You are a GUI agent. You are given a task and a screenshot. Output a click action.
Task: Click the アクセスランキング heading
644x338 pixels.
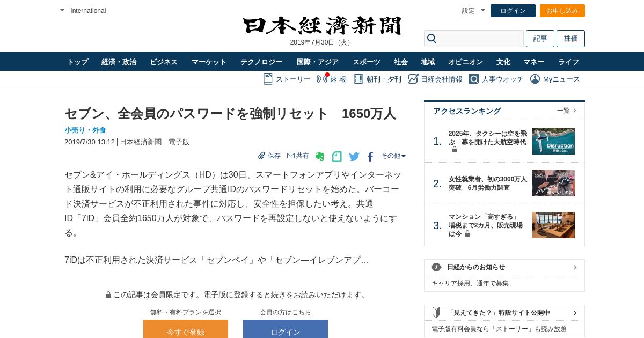(467, 111)
